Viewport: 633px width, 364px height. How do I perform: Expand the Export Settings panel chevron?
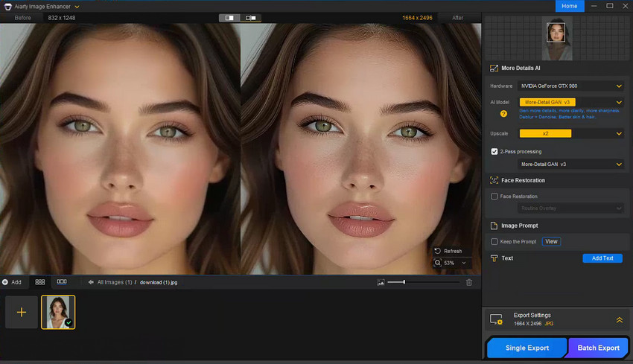(618, 319)
